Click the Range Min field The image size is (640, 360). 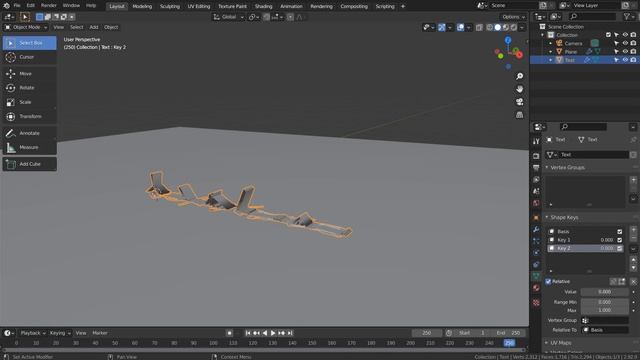coord(604,302)
